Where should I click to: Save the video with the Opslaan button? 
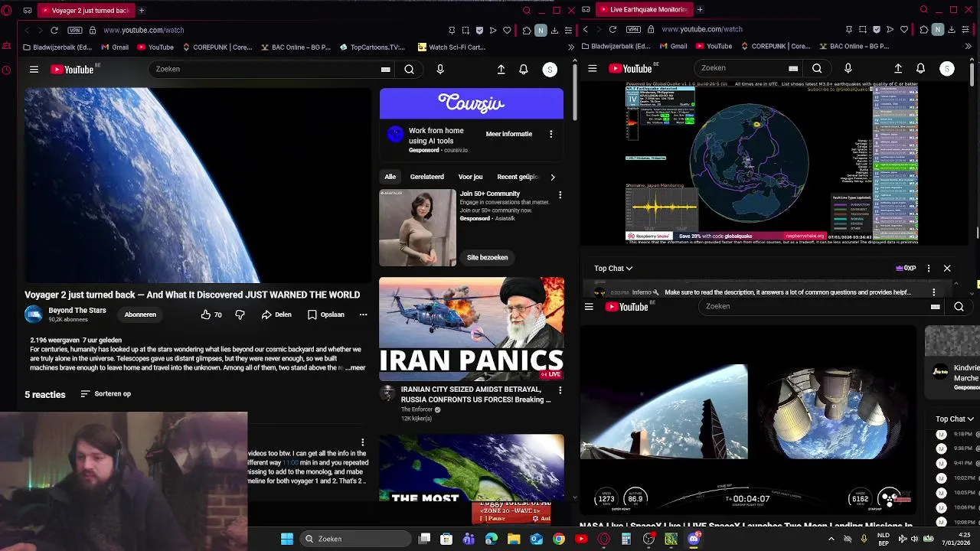[x=326, y=315]
